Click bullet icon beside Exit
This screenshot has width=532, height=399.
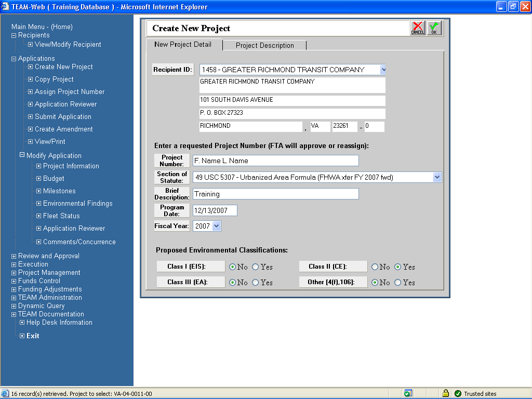pos(22,336)
